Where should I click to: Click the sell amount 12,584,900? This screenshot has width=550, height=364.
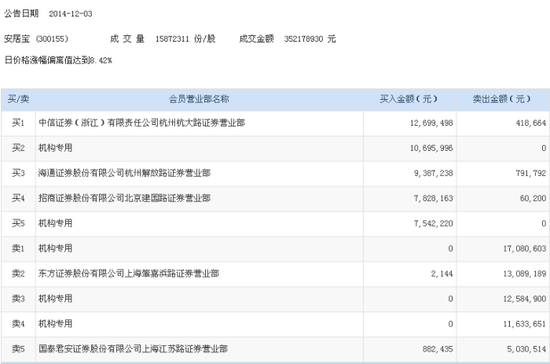pyautogui.click(x=525, y=299)
